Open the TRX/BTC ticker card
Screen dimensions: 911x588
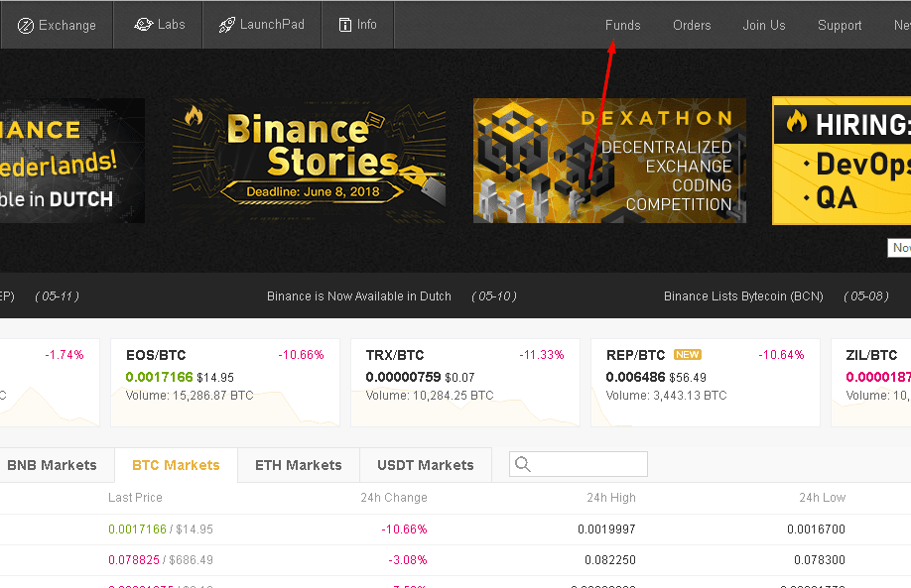pos(465,383)
